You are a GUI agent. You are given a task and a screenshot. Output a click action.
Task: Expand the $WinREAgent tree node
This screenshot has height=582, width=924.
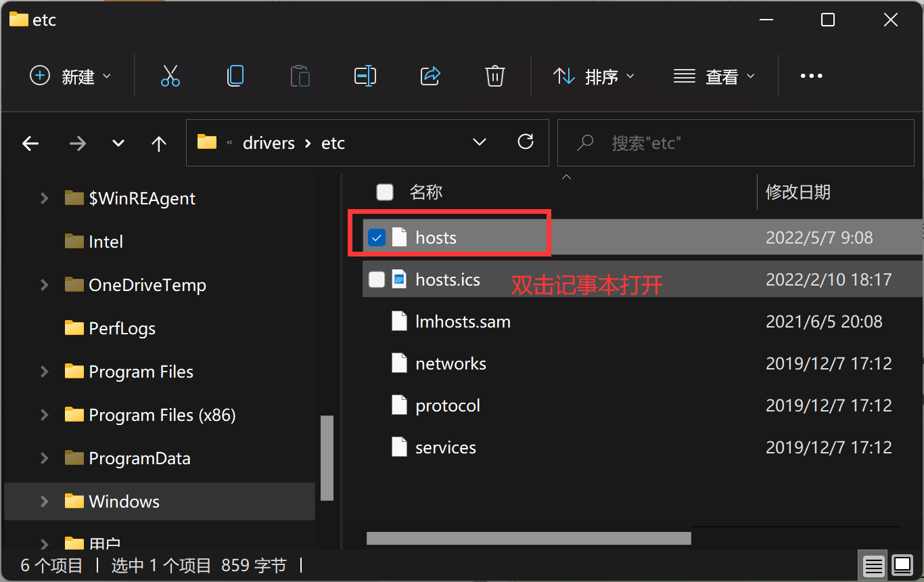click(x=44, y=198)
